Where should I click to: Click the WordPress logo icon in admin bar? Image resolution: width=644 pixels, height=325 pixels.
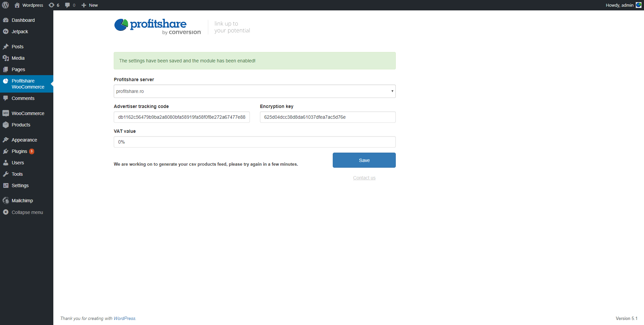(x=5, y=5)
